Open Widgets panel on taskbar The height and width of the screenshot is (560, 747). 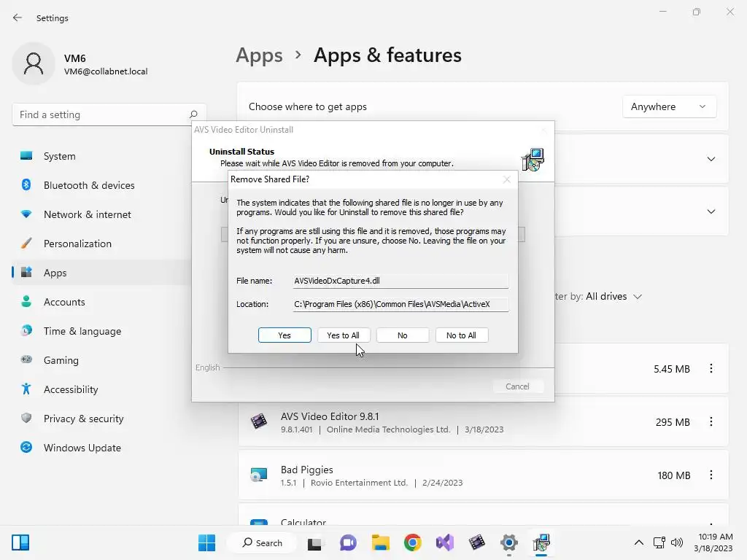(x=20, y=542)
